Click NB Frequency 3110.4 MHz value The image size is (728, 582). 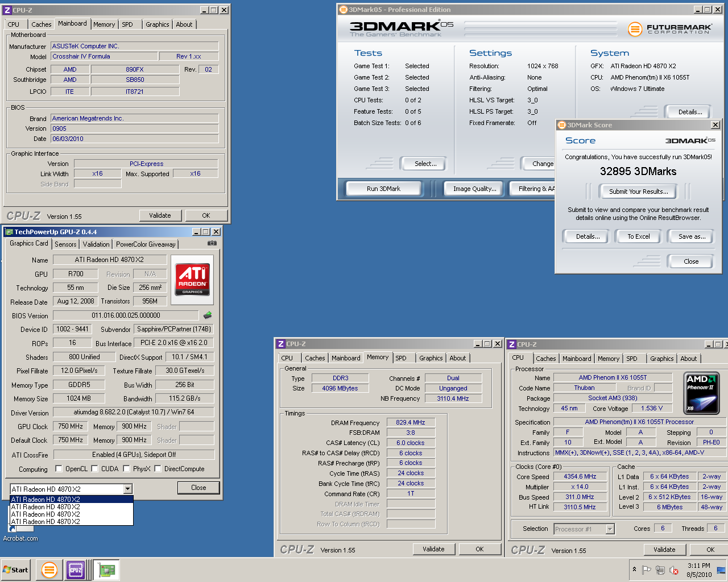point(453,398)
